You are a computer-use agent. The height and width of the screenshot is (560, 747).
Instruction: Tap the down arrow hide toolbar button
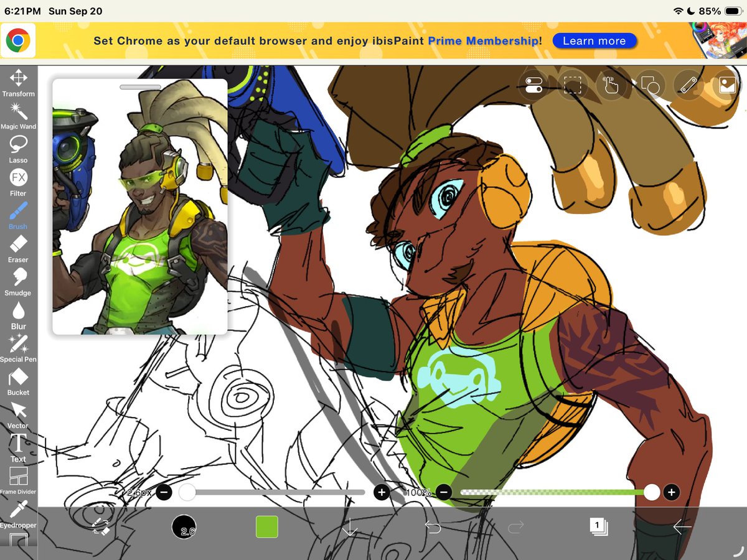[350, 528]
